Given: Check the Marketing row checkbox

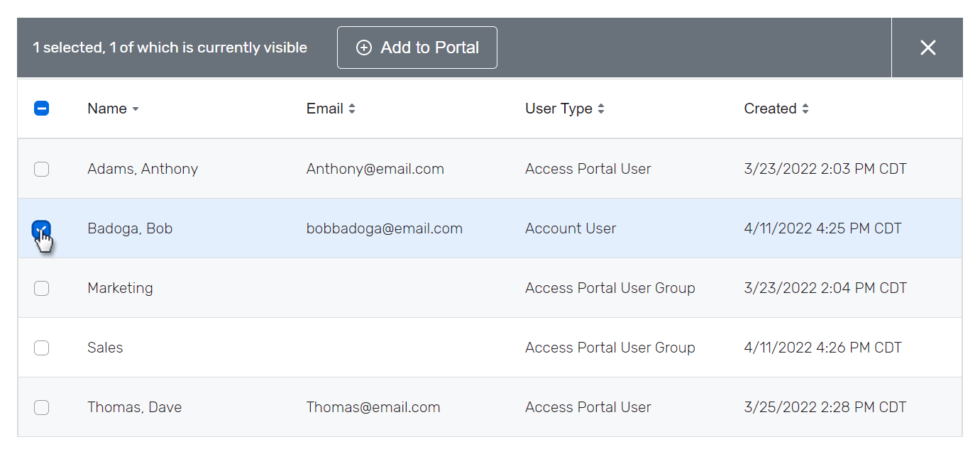Looking at the screenshot, I should pyautogui.click(x=41, y=288).
